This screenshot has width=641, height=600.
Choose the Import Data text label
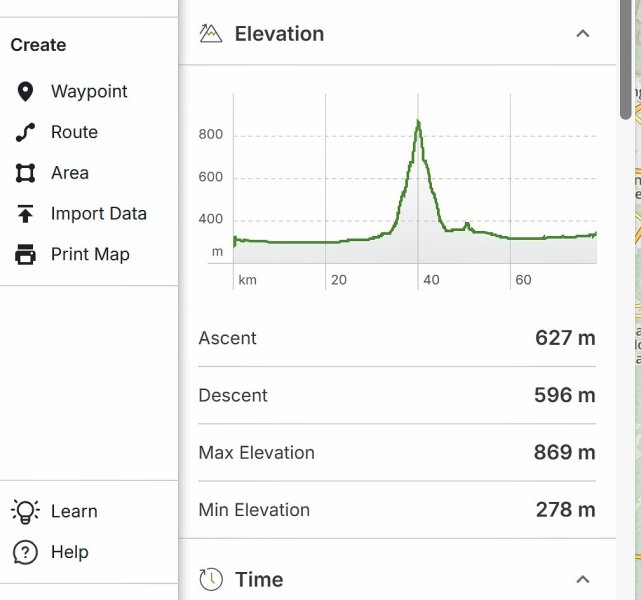tap(99, 214)
